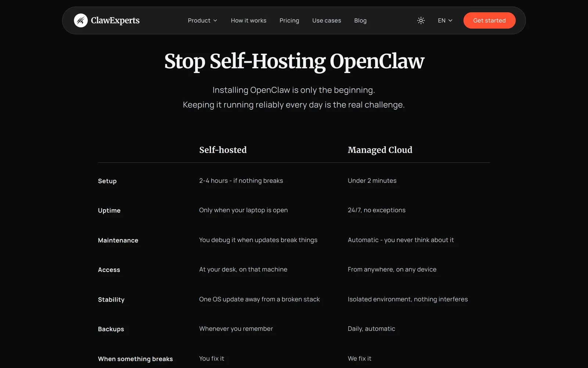Navigate to Use cases

[x=327, y=21]
